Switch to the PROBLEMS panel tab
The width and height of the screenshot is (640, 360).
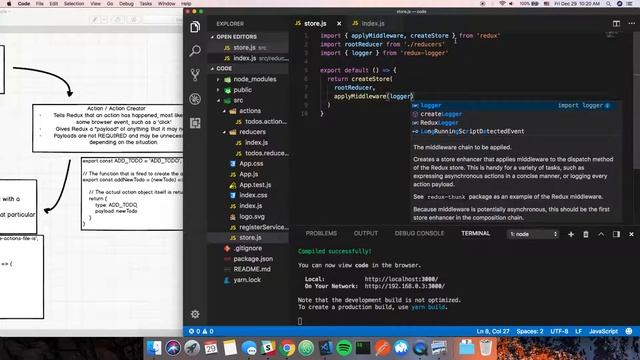coord(321,233)
